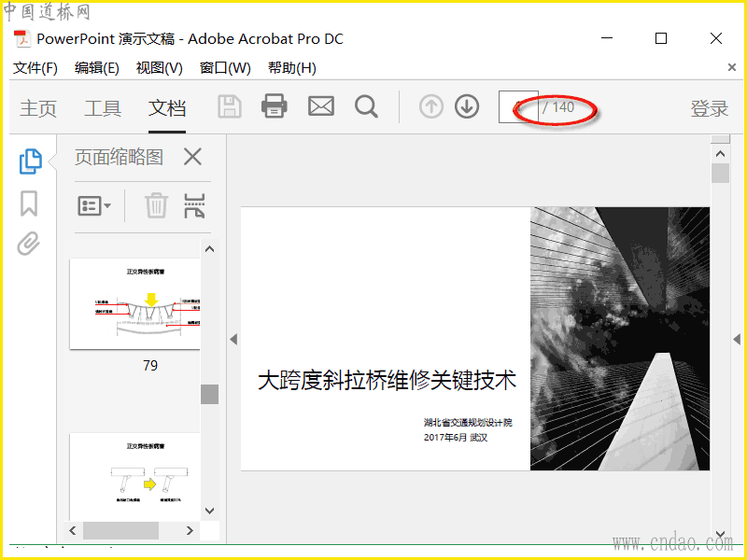
Task: Switch to the 工具 tab
Action: (103, 108)
